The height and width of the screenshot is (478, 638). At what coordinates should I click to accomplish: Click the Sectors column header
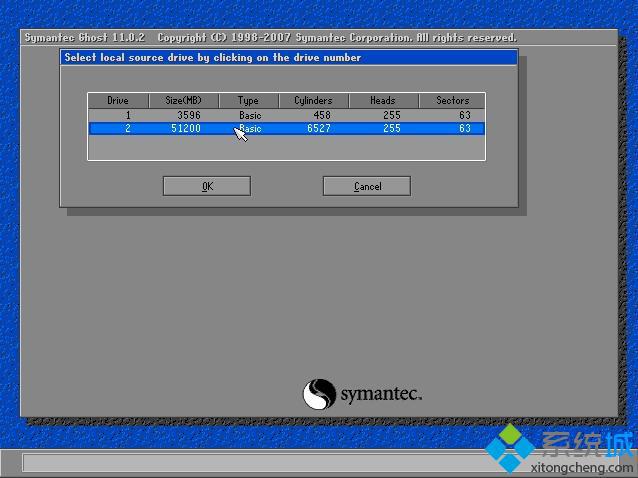(452, 100)
